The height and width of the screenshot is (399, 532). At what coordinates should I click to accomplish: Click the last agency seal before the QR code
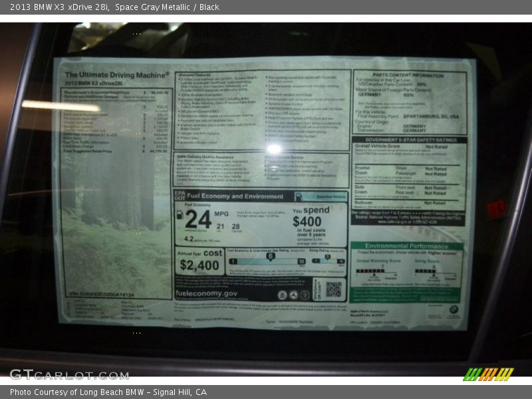(x=305, y=295)
